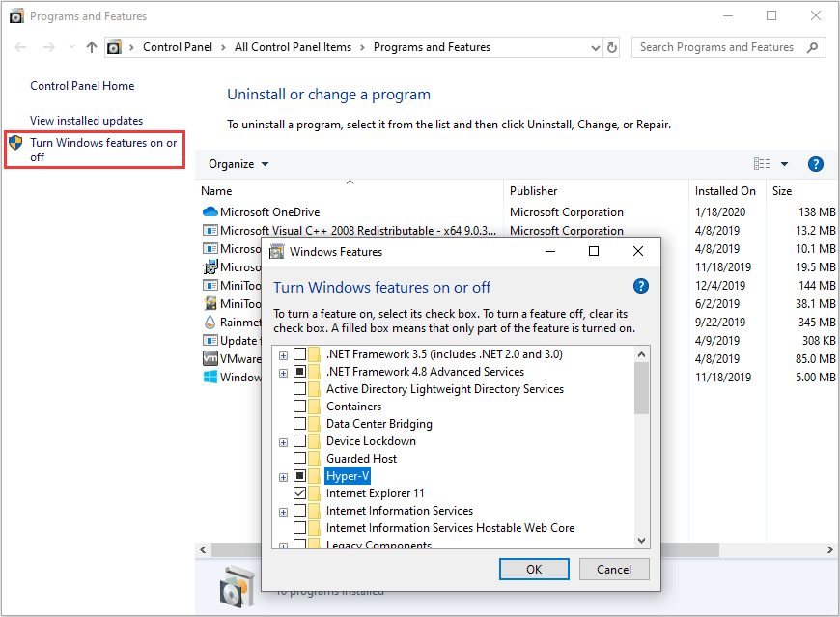Screen dimensions: 840x617
Task: Click the up arrow navigation button
Action: [92, 47]
